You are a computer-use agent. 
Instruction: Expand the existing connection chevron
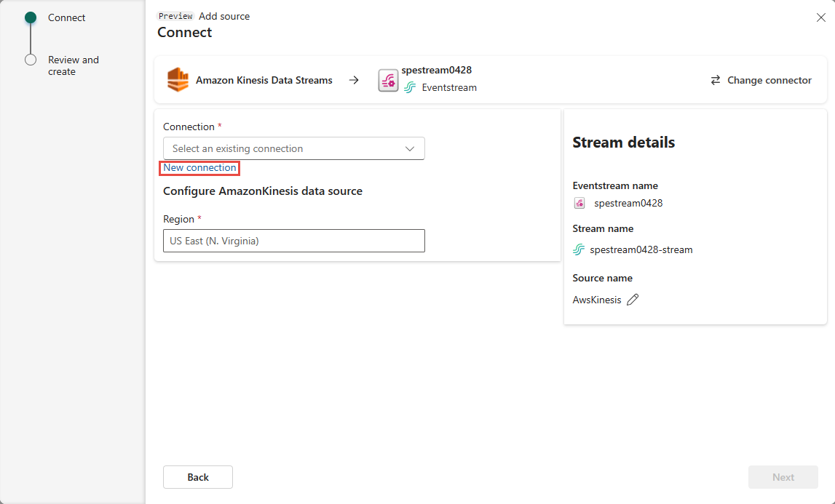[x=409, y=148]
